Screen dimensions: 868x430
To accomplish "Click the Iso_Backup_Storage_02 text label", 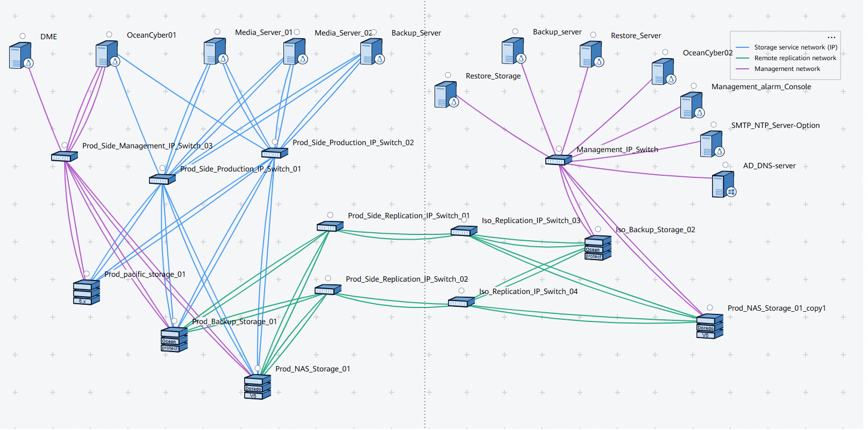I will (x=656, y=230).
